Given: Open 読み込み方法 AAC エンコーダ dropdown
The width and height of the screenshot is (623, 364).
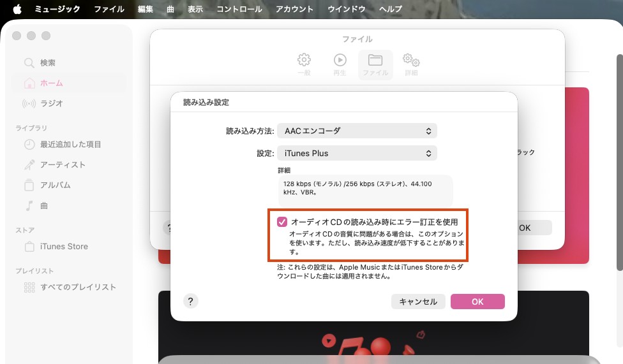Looking at the screenshot, I should pos(357,131).
